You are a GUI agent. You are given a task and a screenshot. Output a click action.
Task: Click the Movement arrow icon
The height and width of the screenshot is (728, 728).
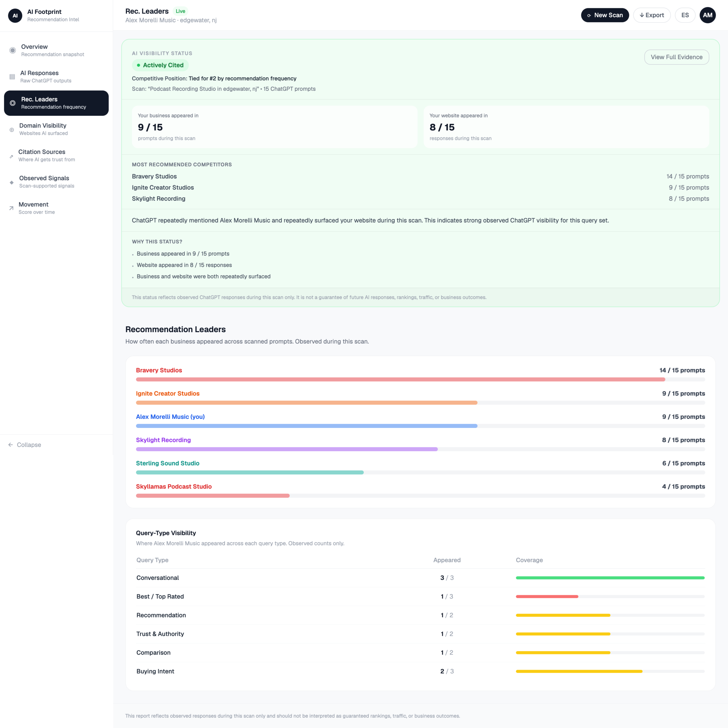pos(11,208)
